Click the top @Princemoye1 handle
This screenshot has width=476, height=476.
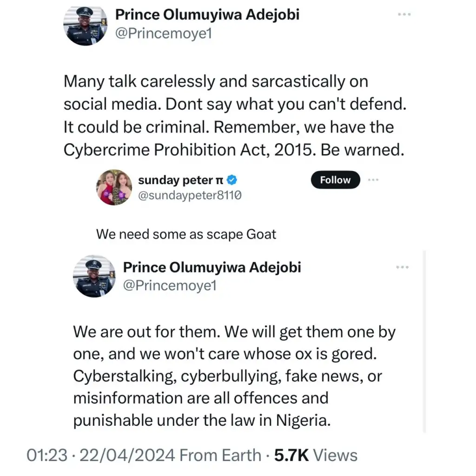tap(163, 33)
